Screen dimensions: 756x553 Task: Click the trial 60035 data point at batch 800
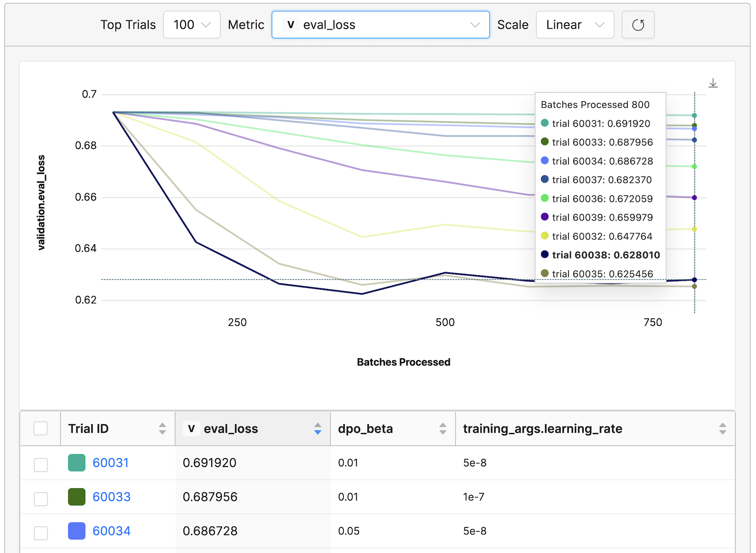point(694,287)
